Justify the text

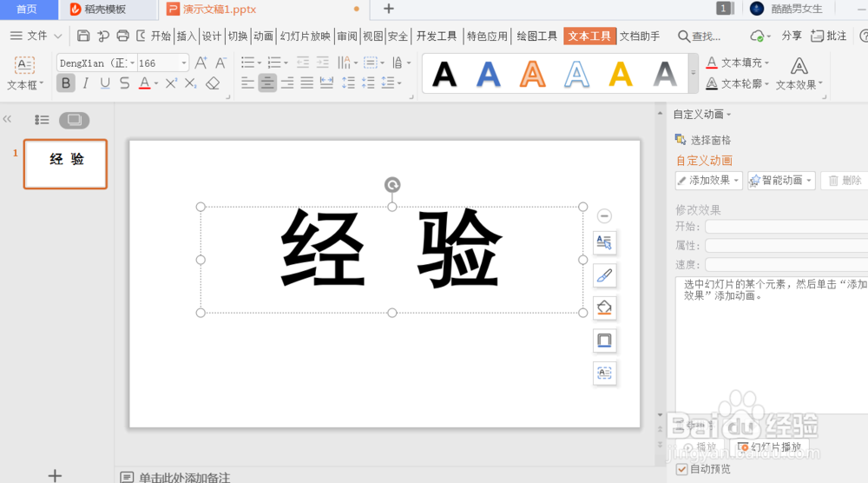[x=306, y=83]
